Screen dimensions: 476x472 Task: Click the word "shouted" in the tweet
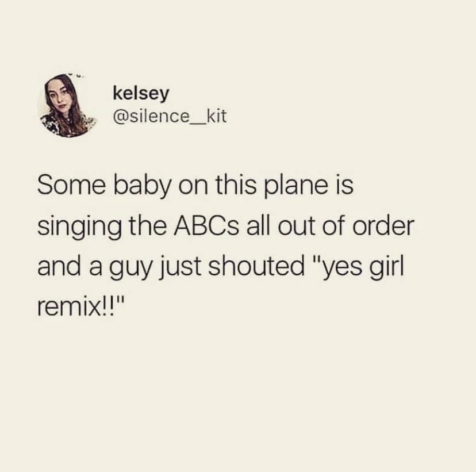click(256, 266)
